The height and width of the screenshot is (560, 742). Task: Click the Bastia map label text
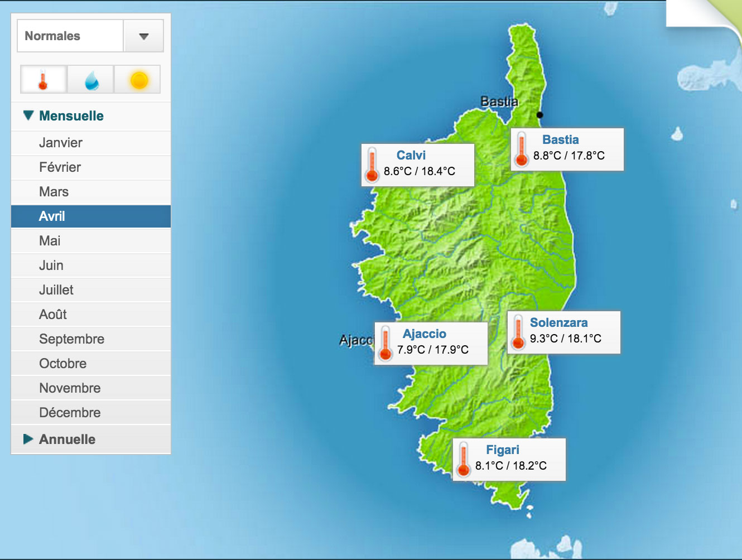(x=499, y=102)
